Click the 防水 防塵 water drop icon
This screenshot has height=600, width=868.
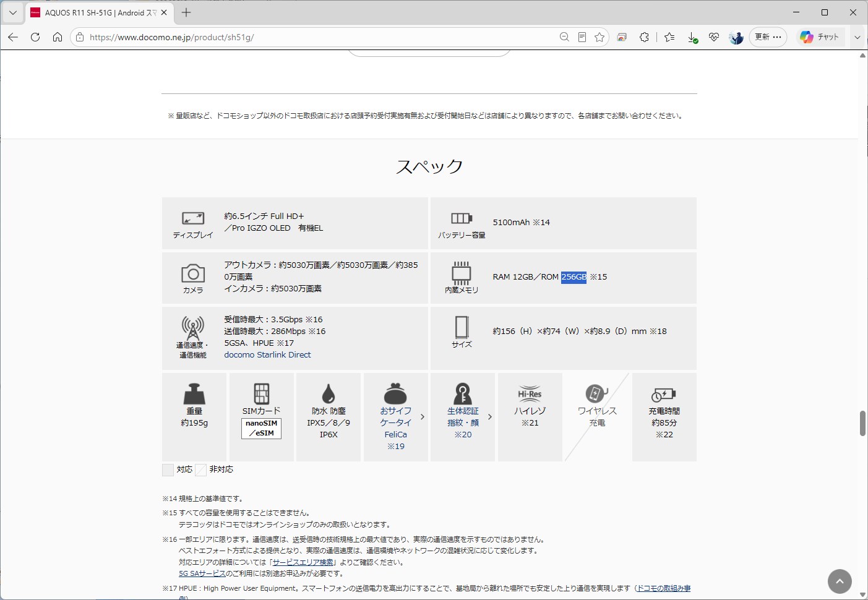tap(329, 393)
